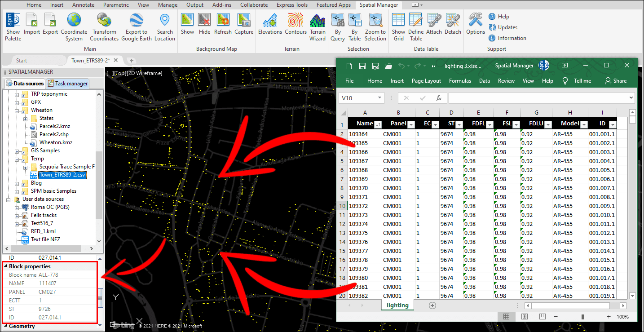Open Help in Support panel
Viewport: 644px width, 332px height.
(499, 17)
